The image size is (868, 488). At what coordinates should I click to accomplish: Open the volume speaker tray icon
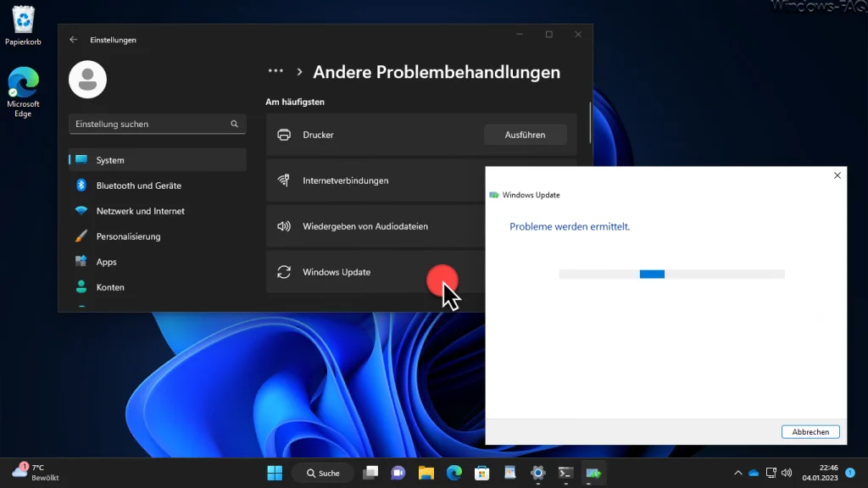coord(787,473)
